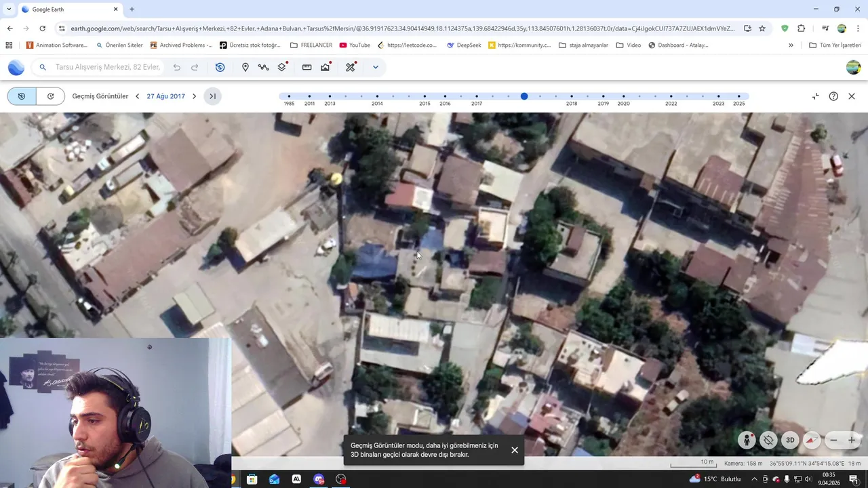Open the FREELANCER bookmarks folder
Screen dimensions: 868x488
(x=311, y=45)
